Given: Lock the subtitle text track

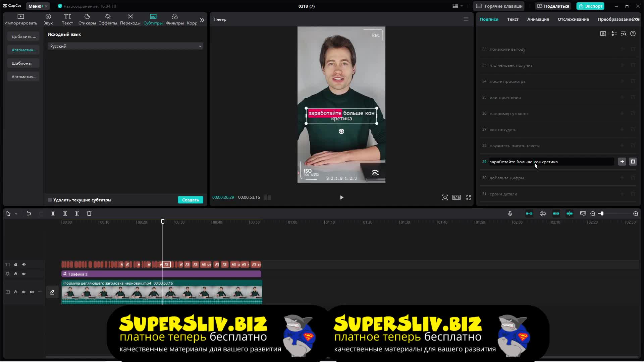Looking at the screenshot, I should pos(15,264).
